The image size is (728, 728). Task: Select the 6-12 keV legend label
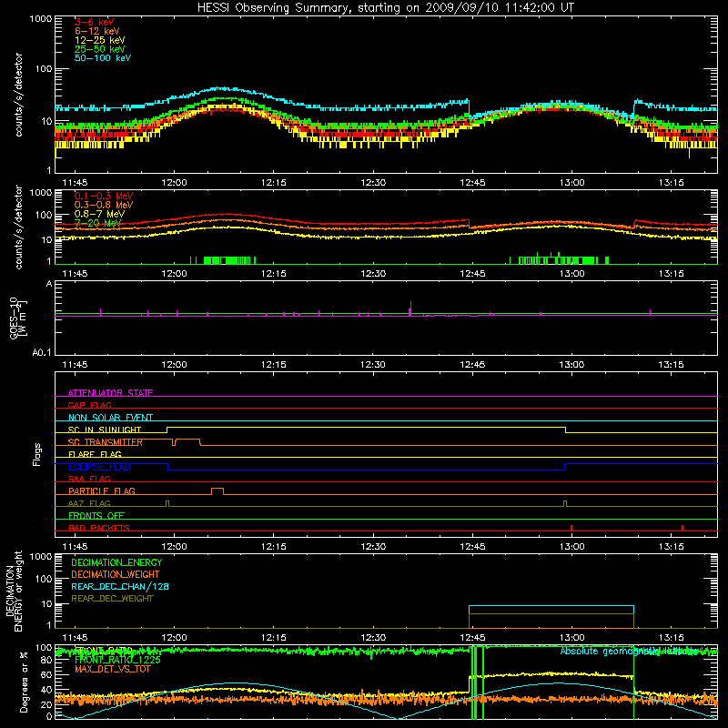[97, 31]
